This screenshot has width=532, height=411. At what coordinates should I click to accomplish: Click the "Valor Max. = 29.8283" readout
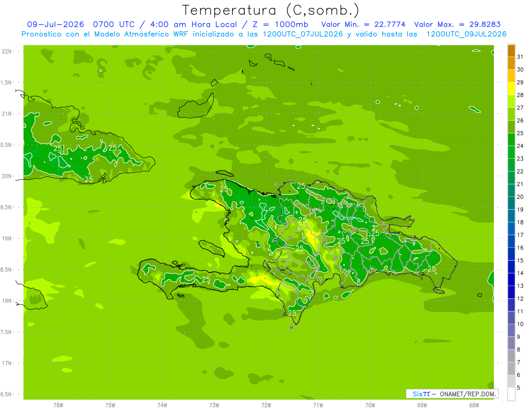pyautogui.click(x=457, y=24)
